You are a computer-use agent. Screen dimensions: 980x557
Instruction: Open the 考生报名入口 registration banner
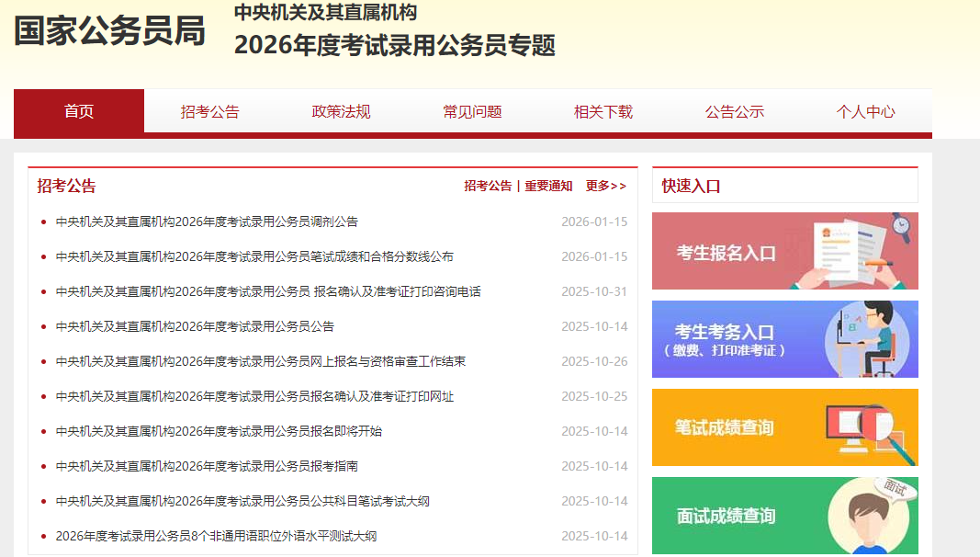784,251
